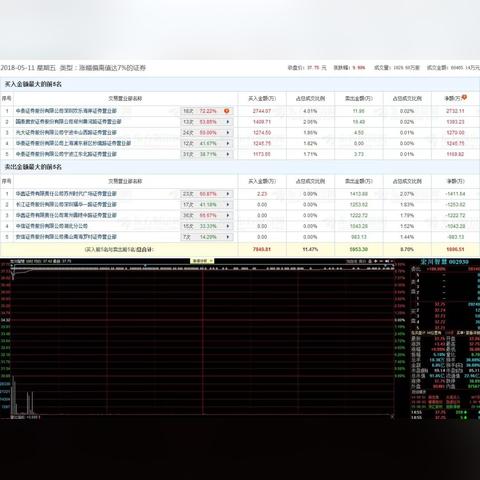Expand the arrow beside 31次 38.71%

click(x=228, y=154)
